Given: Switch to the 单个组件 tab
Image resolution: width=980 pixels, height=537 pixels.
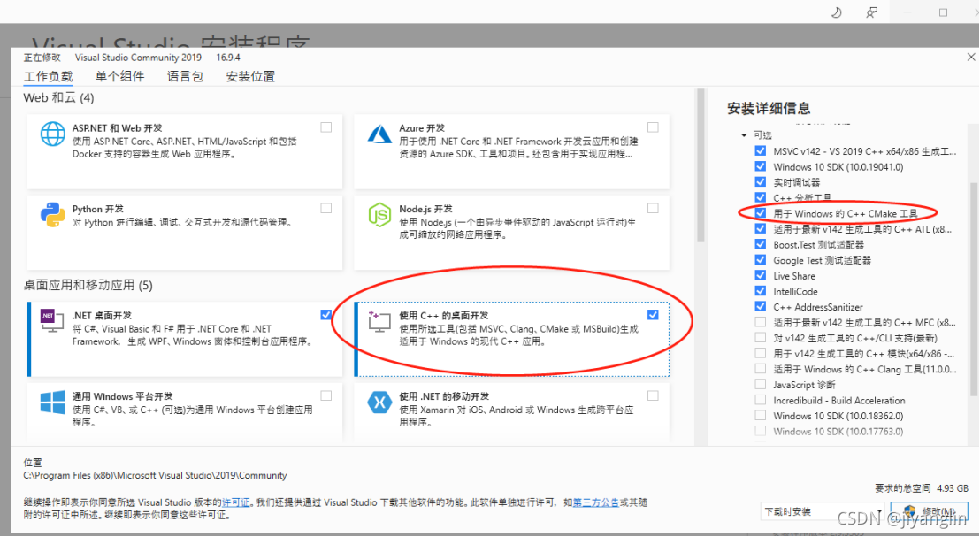Looking at the screenshot, I should 119,76.
